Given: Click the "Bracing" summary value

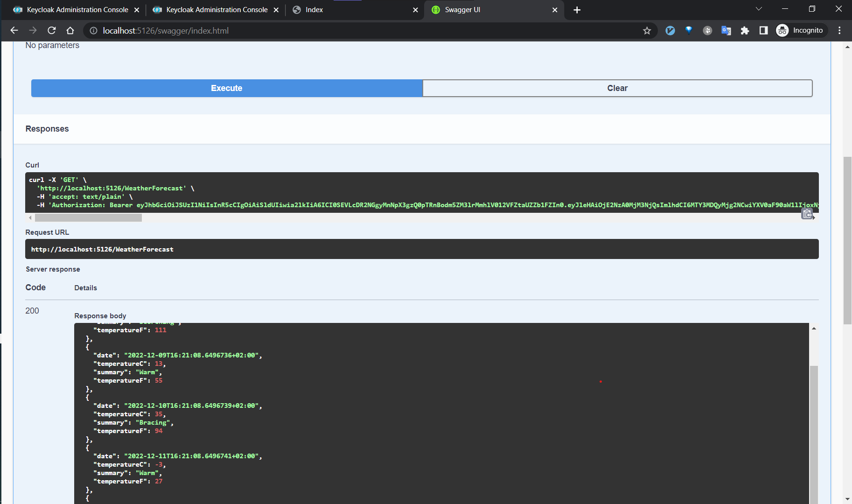Looking at the screenshot, I should [x=153, y=422].
